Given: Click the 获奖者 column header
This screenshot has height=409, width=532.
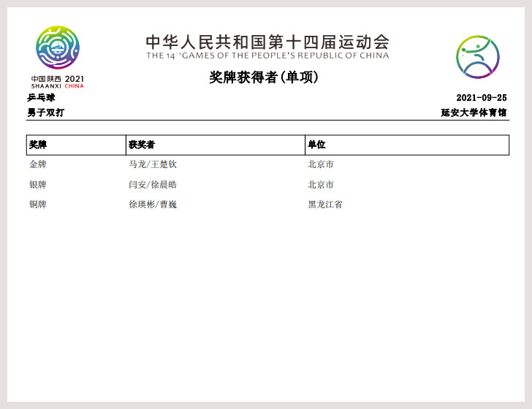Looking at the screenshot, I should (x=142, y=145).
